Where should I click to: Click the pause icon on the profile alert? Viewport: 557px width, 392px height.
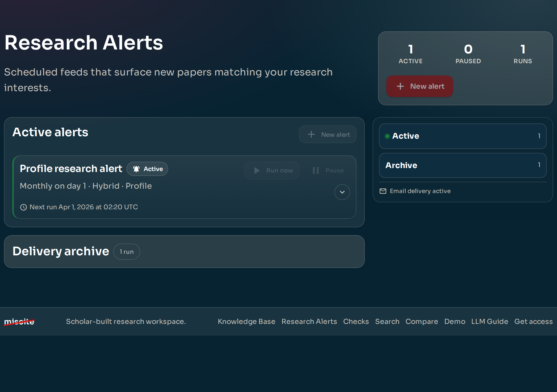coord(316,171)
